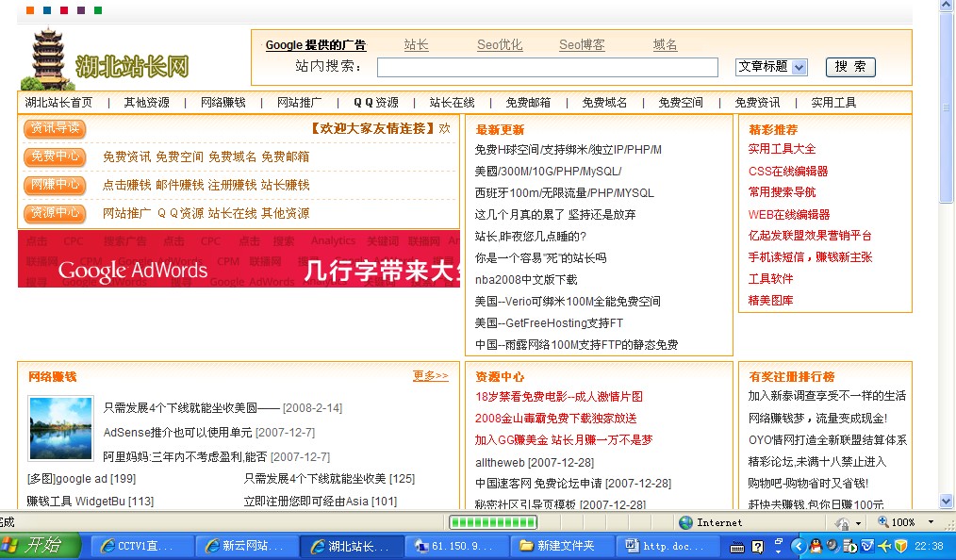Expand hidden tray icons arrow
This screenshot has width=956, height=560.
pos(798,546)
